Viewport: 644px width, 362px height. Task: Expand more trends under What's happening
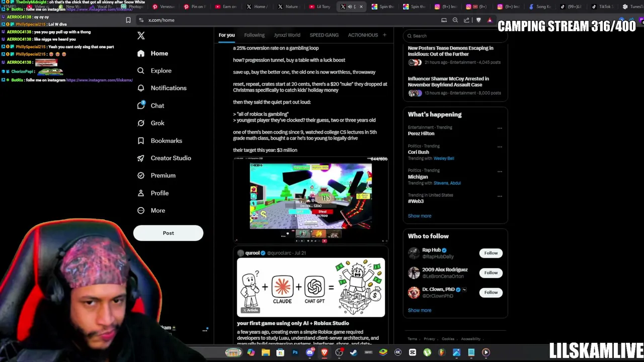(420, 216)
